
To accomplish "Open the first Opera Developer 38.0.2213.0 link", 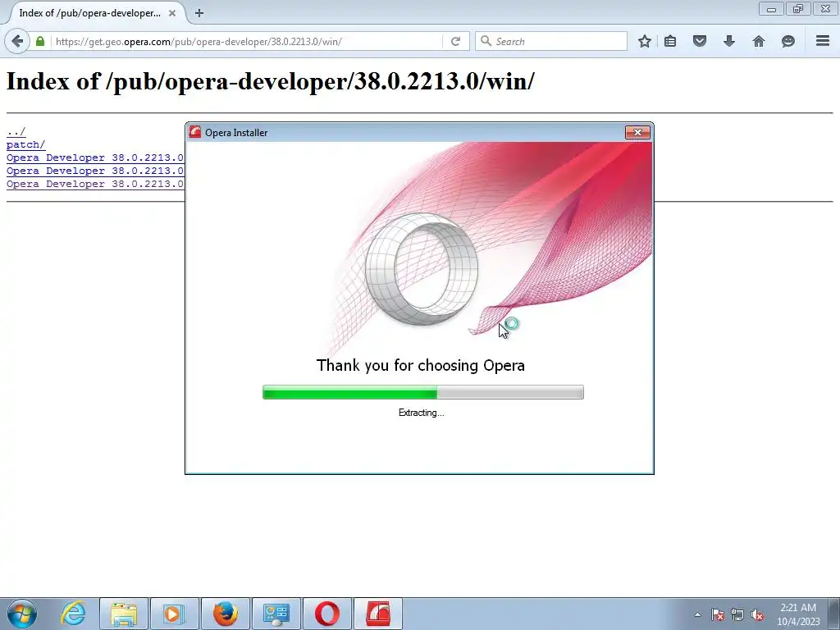I will pyautogui.click(x=95, y=157).
